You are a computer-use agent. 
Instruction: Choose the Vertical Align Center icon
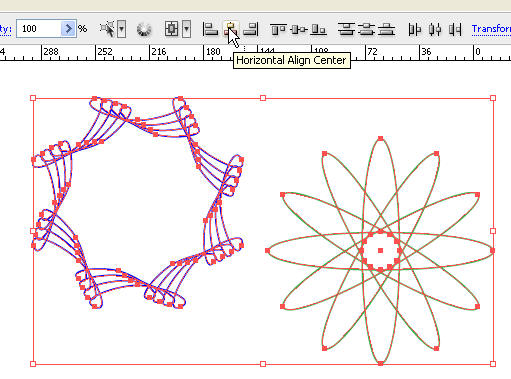click(299, 29)
